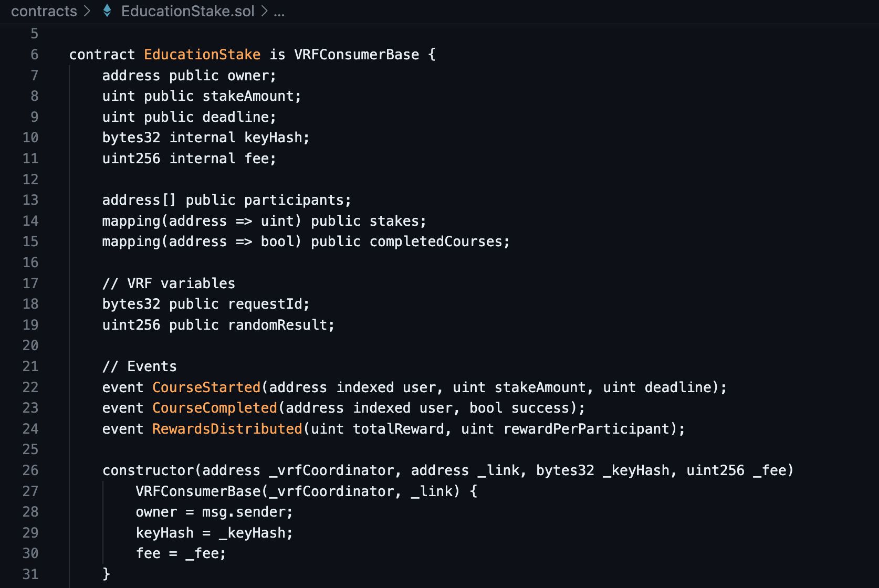Click the RewardsDistributed event name

(227, 429)
